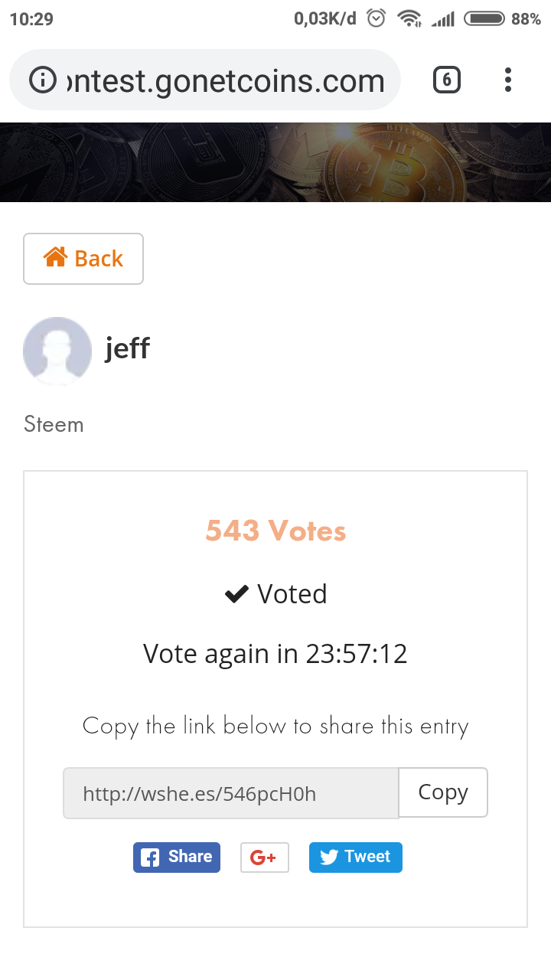551x980 pixels.
Task: Tap the orange home icon on Back
Action: pyautogui.click(x=56, y=258)
